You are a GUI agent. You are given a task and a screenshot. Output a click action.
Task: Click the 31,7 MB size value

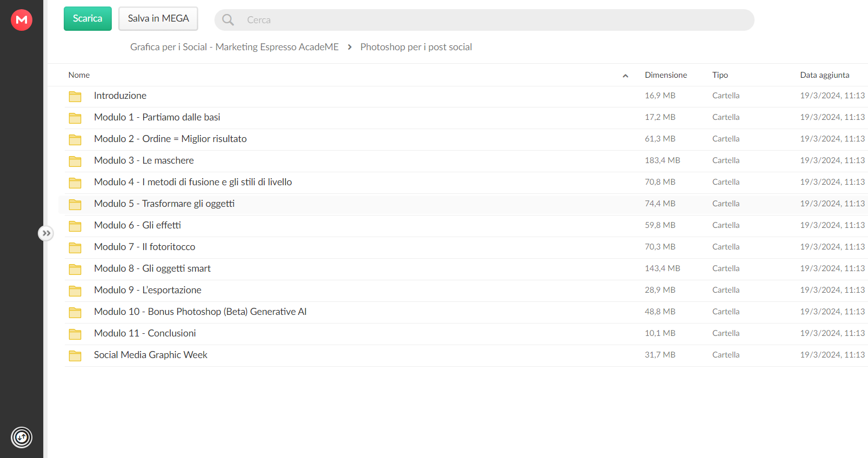click(x=660, y=355)
